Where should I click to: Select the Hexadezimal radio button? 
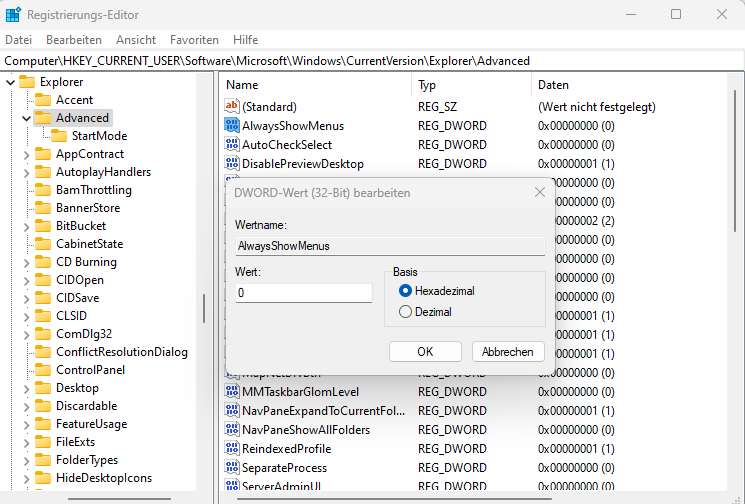405,291
